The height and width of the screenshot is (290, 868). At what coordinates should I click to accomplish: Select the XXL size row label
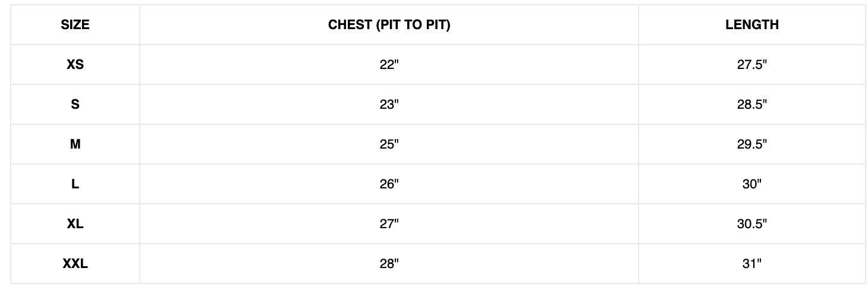[x=75, y=264]
